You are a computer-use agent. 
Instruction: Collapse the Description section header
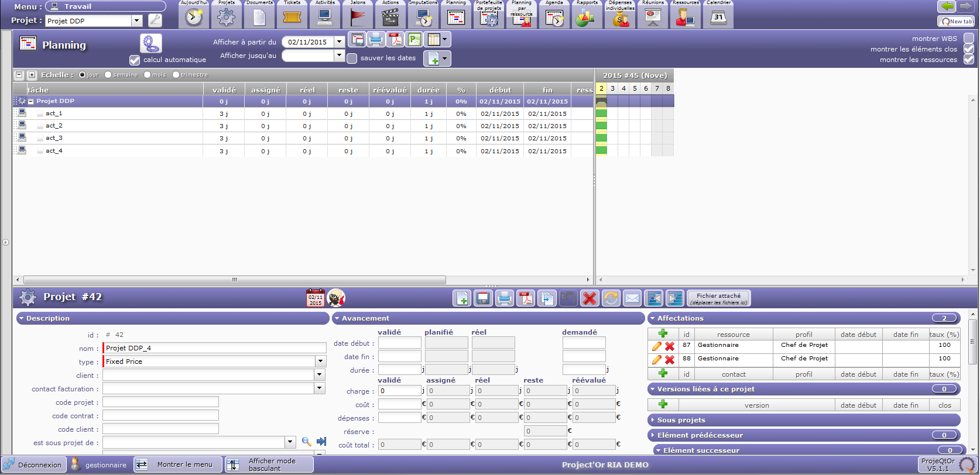[48, 318]
